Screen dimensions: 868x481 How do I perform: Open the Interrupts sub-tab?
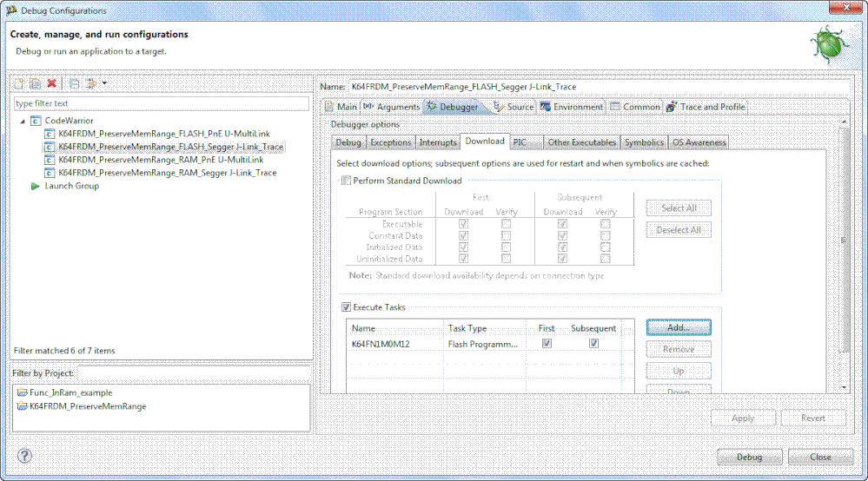438,142
